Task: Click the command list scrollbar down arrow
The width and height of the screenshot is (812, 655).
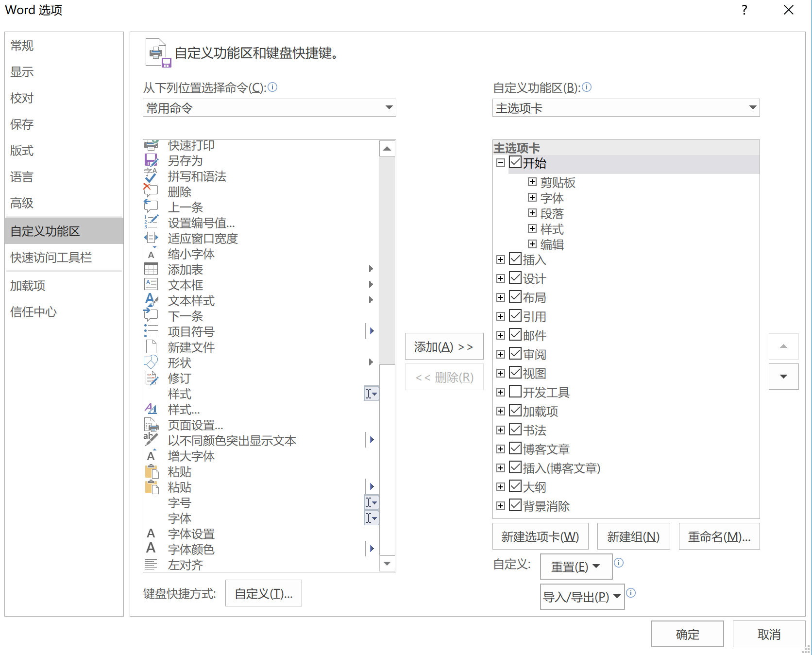Action: [387, 564]
